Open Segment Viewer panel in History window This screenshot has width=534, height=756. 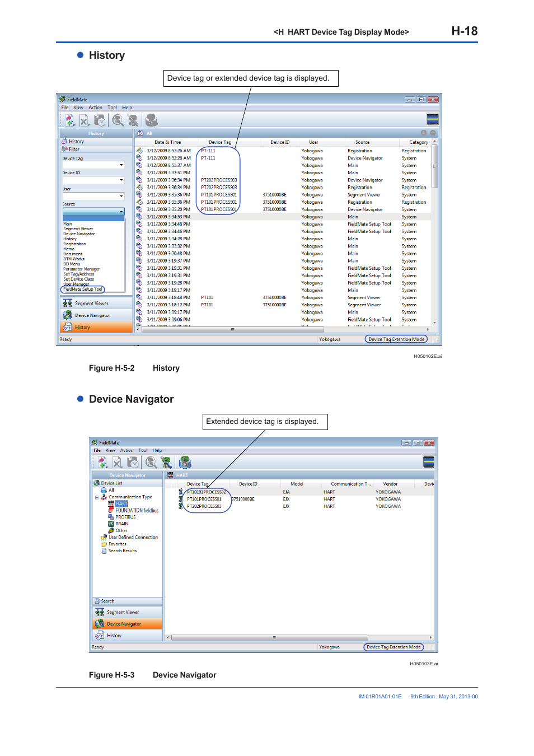coord(96,303)
